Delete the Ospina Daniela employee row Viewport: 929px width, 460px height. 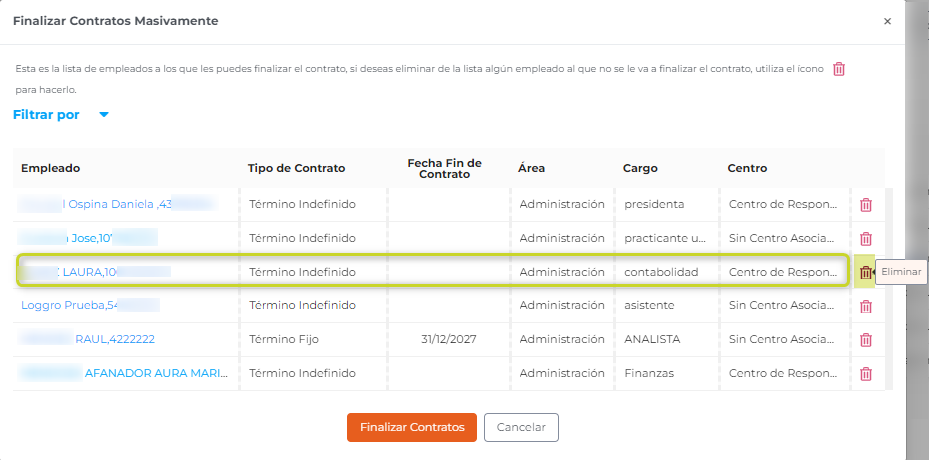866,205
